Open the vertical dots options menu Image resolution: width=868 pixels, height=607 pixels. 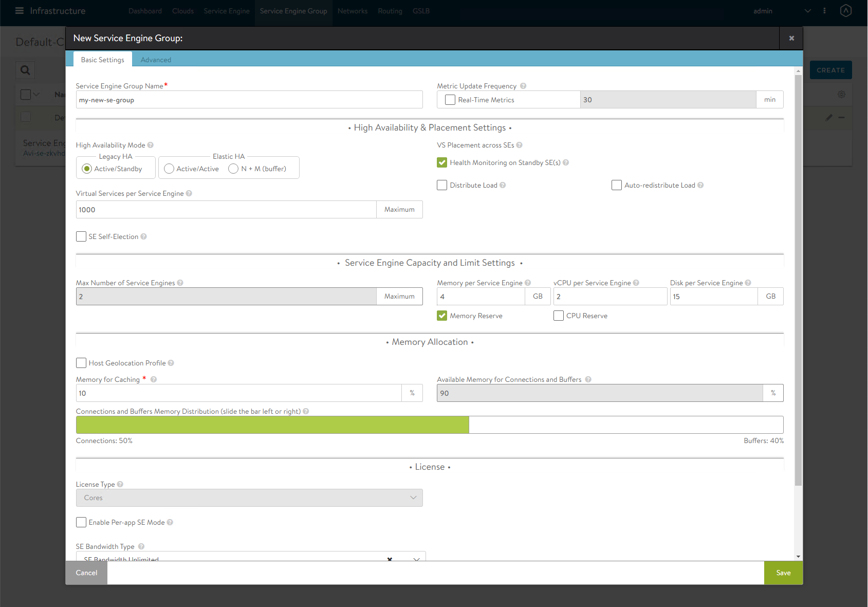(824, 11)
